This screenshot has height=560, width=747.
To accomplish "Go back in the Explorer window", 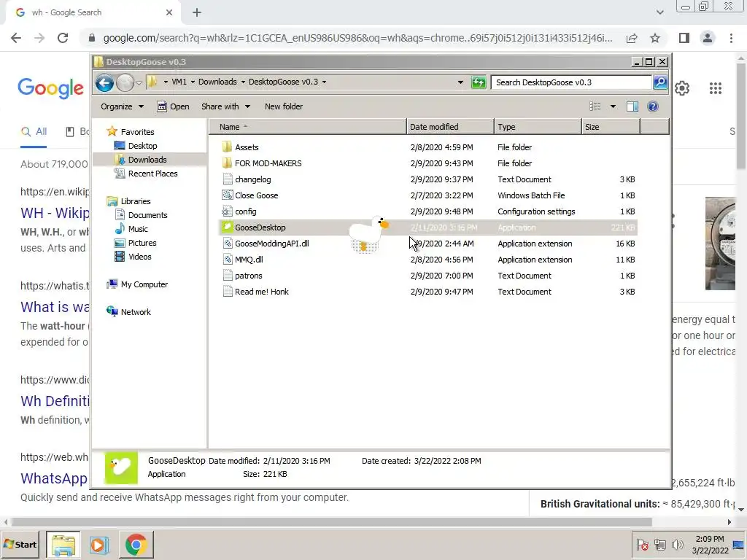I will [x=104, y=83].
